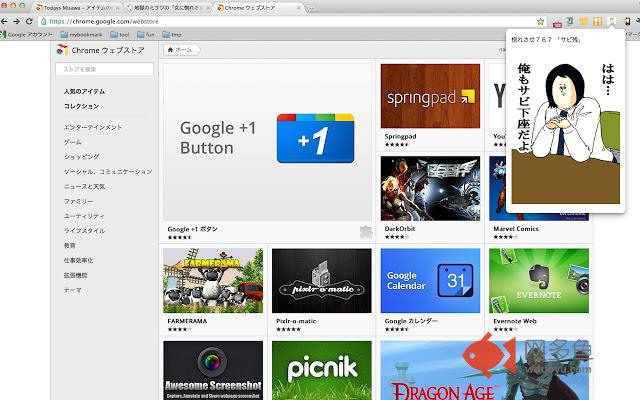Click the Chrome Web Store logo icon
Screen dimensions: 640x400
pyautogui.click(x=62, y=50)
